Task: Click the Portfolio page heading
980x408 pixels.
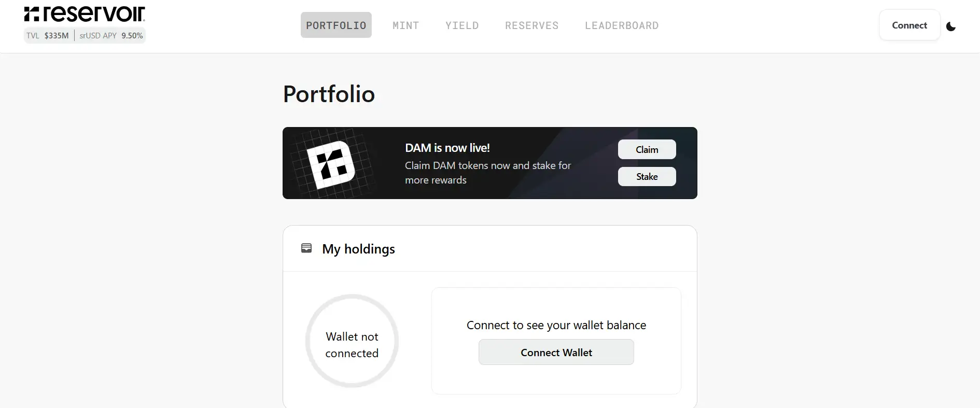Action: pyautogui.click(x=329, y=94)
